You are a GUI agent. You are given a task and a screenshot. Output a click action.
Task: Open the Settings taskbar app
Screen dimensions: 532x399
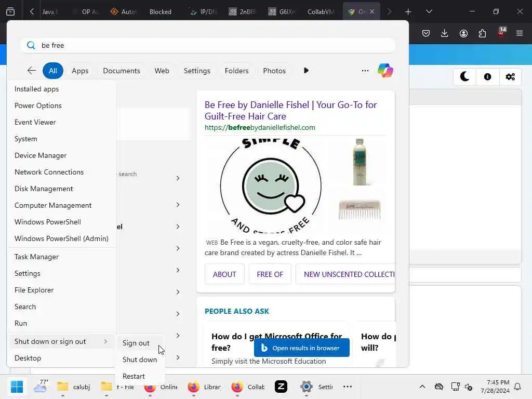pyautogui.click(x=316, y=387)
